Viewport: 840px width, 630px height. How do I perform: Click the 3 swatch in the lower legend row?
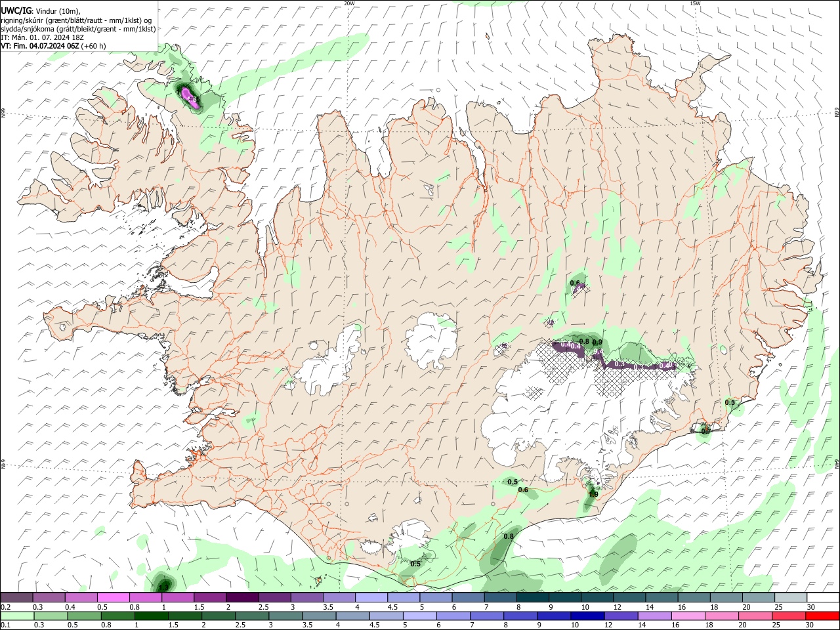click(x=285, y=616)
